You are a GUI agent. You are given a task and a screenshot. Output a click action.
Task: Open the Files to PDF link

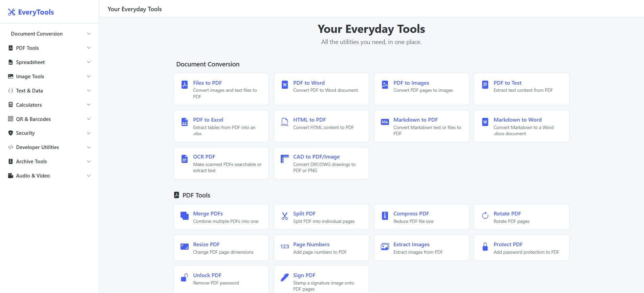coord(208,83)
